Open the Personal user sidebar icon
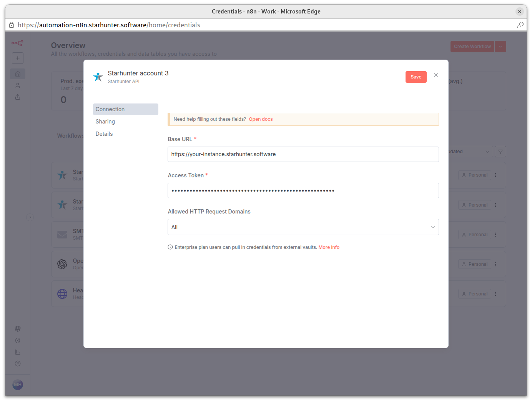Image resolution: width=532 pixels, height=402 pixels. [18, 85]
